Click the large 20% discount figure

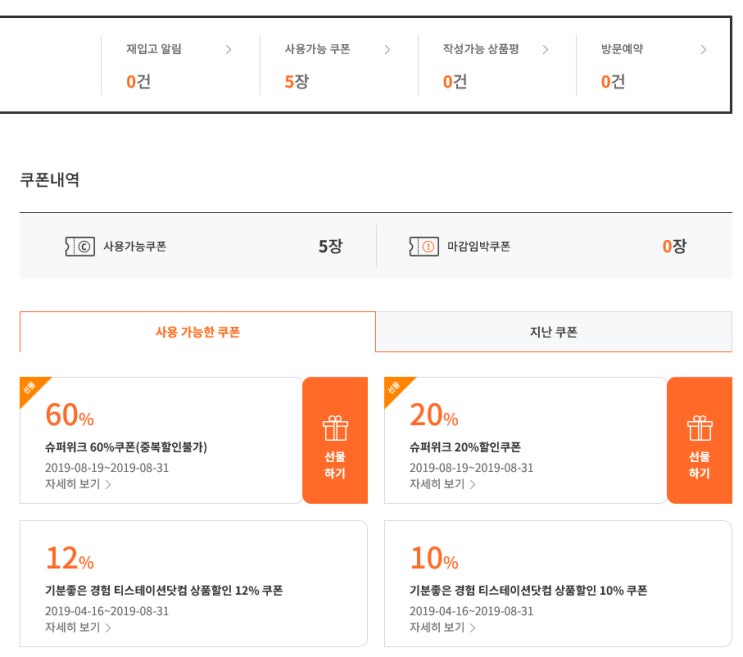434,415
